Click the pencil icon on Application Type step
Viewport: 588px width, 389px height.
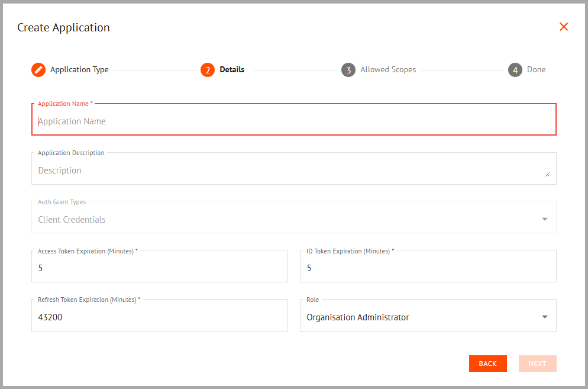pos(38,69)
